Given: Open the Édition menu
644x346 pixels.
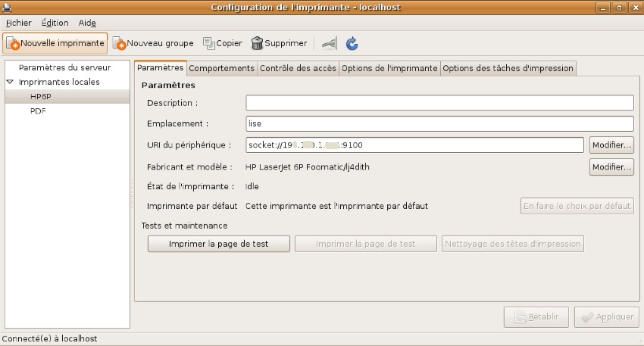Looking at the screenshot, I should point(55,23).
